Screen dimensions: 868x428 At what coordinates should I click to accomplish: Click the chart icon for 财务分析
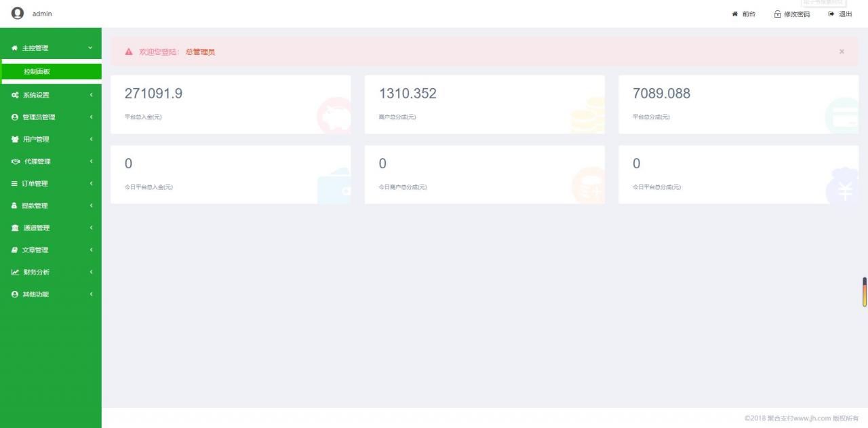click(15, 272)
